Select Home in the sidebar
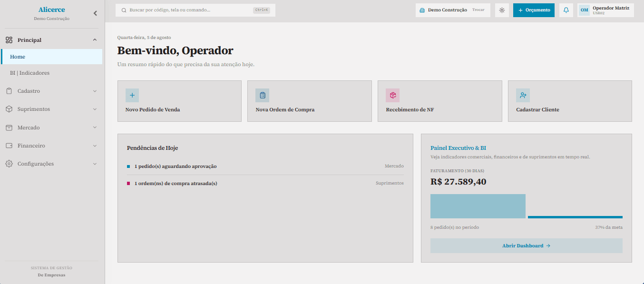Viewport: 644px width, 284px height. tap(52, 57)
